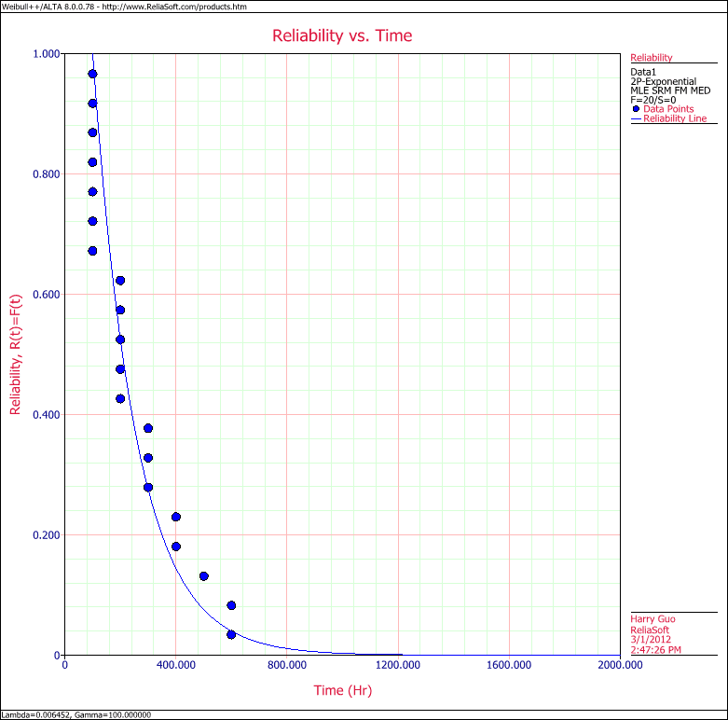The height and width of the screenshot is (720, 728).
Task: Click 'MLE SRM FM MED' legend text
Action: [670, 90]
